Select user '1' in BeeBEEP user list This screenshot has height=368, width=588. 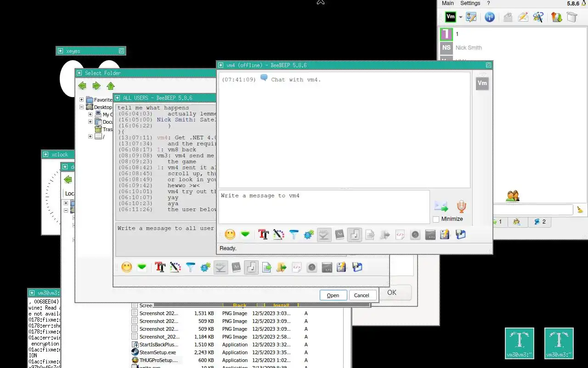coord(512,34)
